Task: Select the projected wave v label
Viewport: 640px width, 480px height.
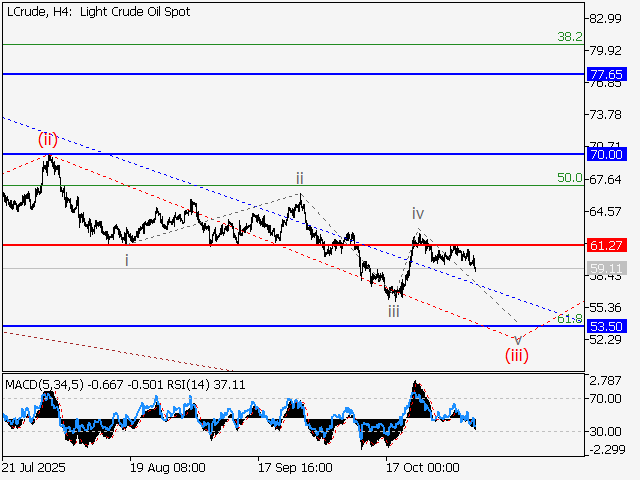Action: 517,338
